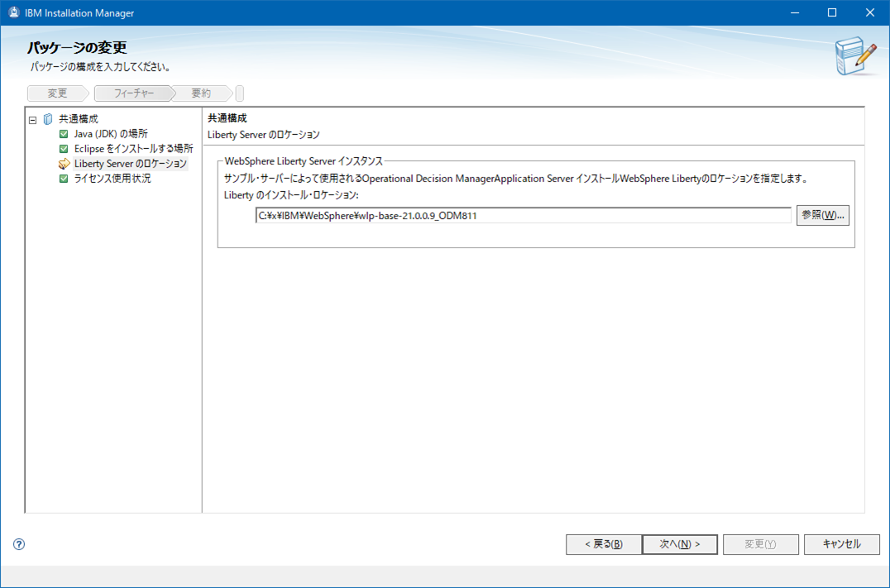890x588 pixels.
Task: Maximize the IBM Installation Manager window
Action: pos(832,12)
